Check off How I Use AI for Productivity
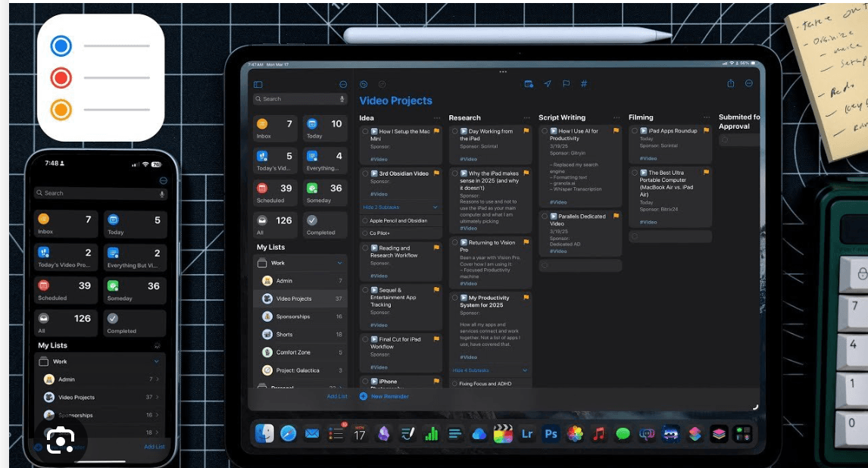The height and width of the screenshot is (468, 868). click(x=545, y=131)
